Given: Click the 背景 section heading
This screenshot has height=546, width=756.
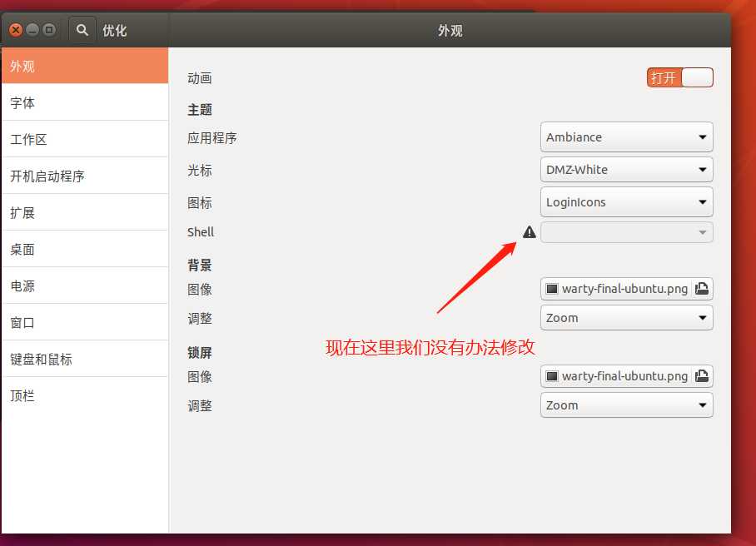Looking at the screenshot, I should pos(200,265).
